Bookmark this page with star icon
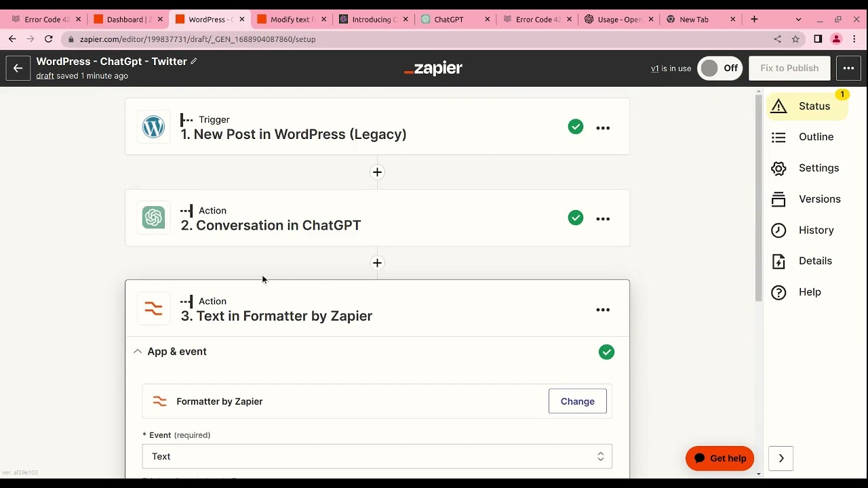Screen dimensions: 868x488 tap(796, 39)
